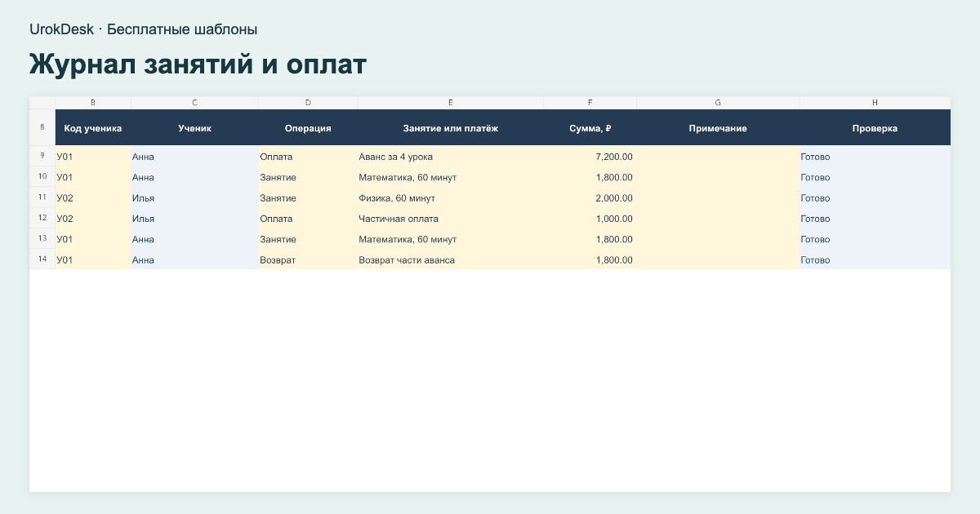Image resolution: width=980 pixels, height=514 pixels.
Task: Select column H header letter
Action: [x=875, y=103]
